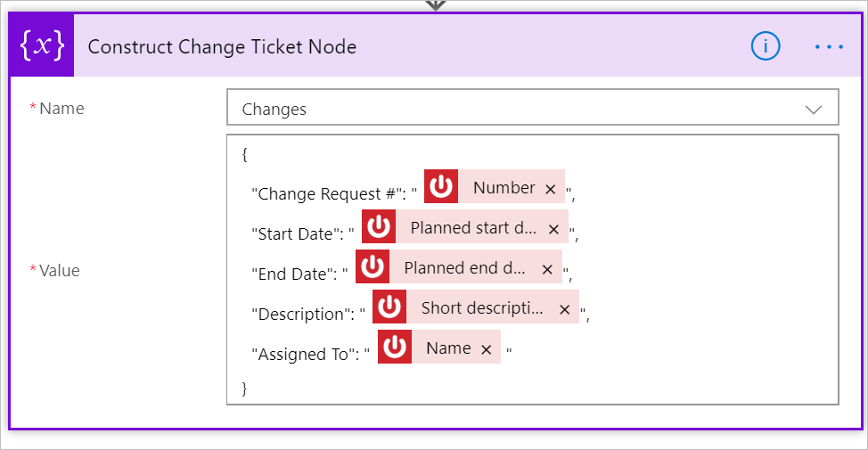Select the Planned start date token
The width and height of the screenshot is (868, 450).
(x=473, y=228)
